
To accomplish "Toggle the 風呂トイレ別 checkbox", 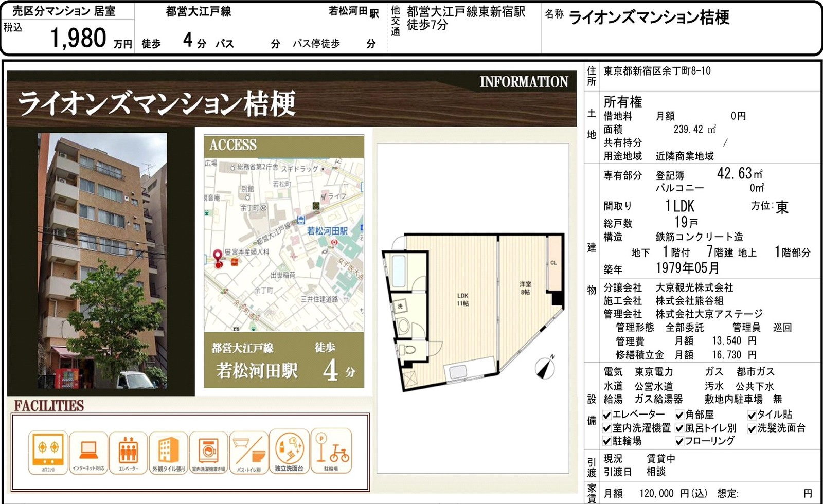I will [679, 428].
